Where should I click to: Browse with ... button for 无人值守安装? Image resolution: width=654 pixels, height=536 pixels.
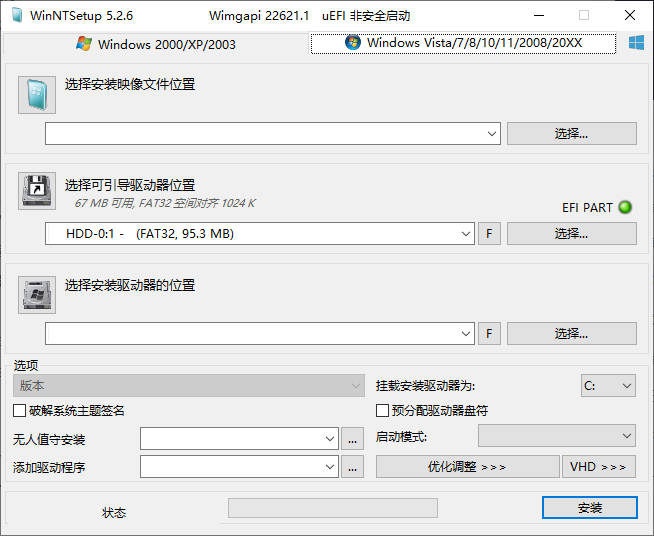352,439
